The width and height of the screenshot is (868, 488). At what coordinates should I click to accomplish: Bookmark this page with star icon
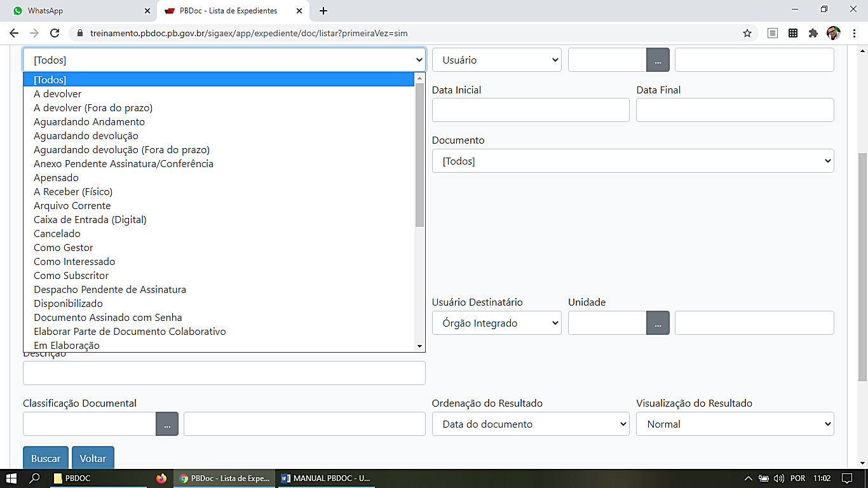[747, 33]
